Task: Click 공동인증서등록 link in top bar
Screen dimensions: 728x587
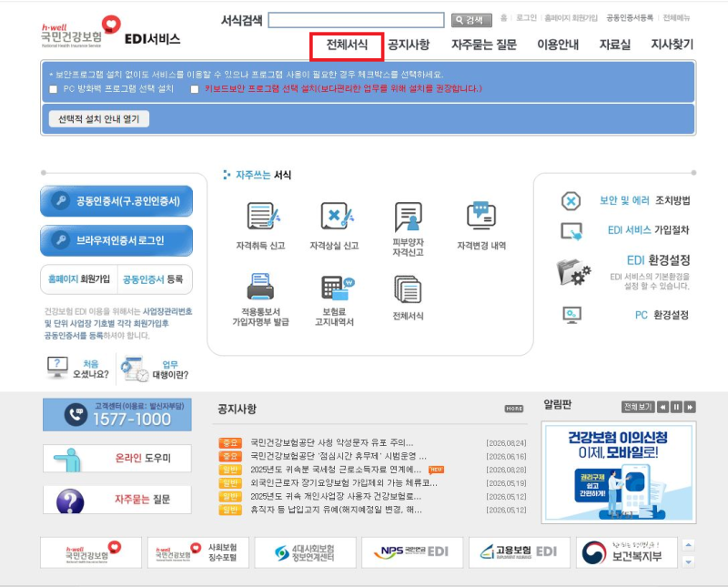Action: 630,17
